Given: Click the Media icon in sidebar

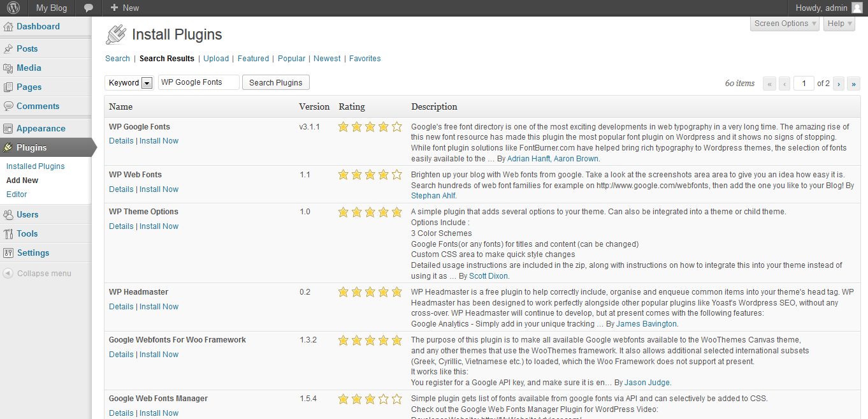Looking at the screenshot, I should [x=8, y=68].
